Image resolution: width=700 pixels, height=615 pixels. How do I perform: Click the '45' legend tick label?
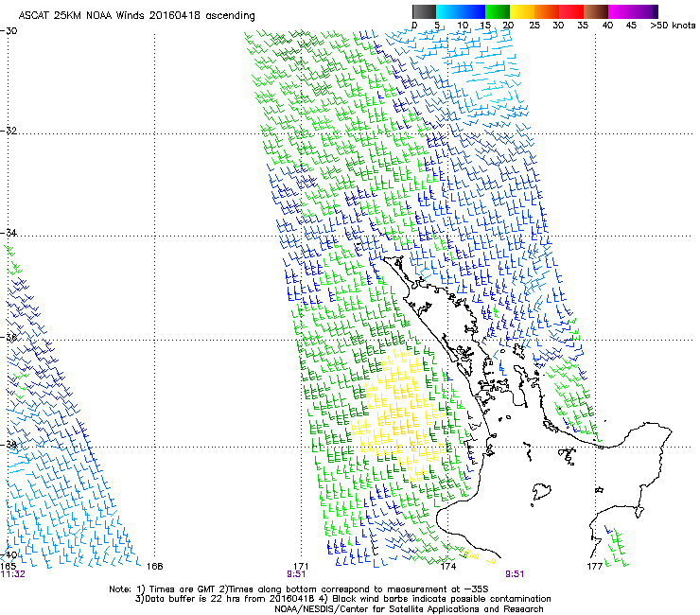tap(631, 26)
